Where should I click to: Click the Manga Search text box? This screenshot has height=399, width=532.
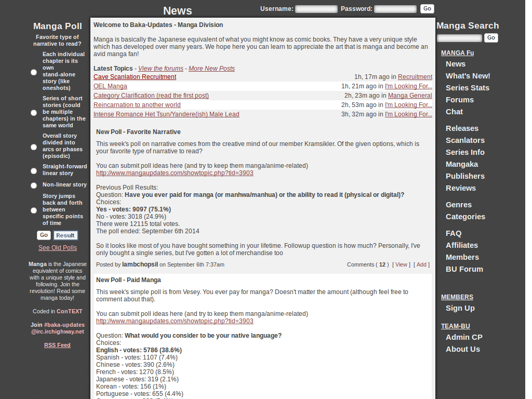[459, 38]
